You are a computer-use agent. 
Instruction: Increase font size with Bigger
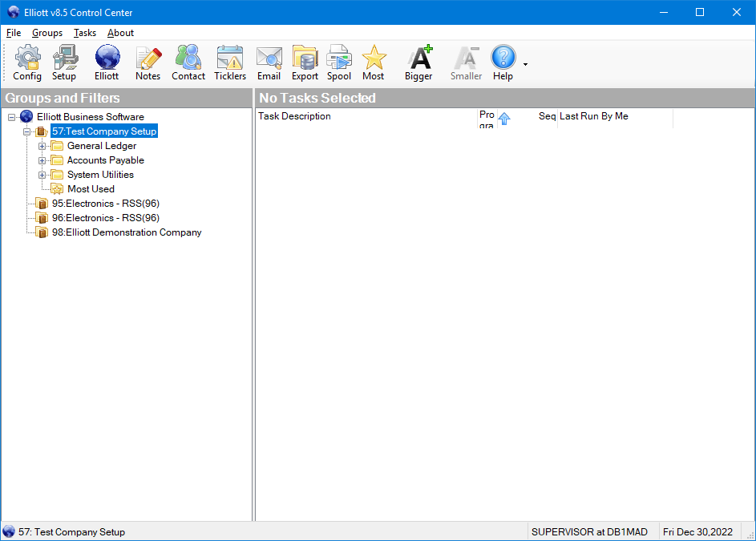(418, 63)
